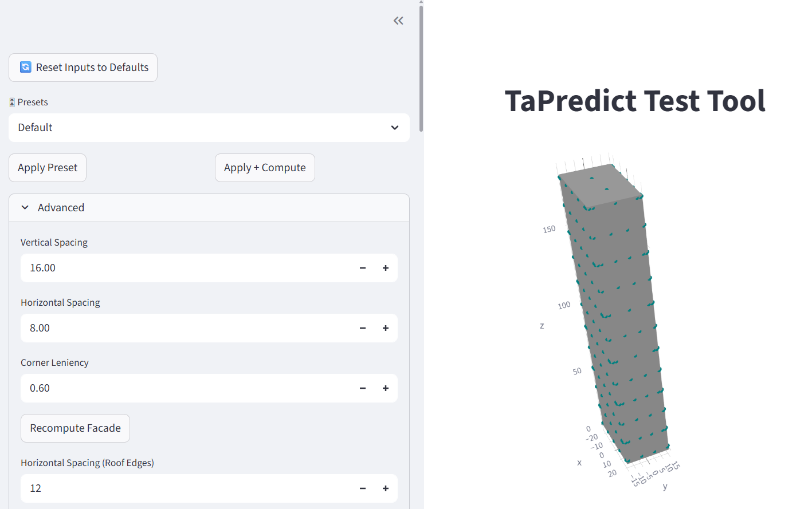Image resolution: width=812 pixels, height=509 pixels.
Task: Click the Vertical Spacing input field
Action: point(183,268)
